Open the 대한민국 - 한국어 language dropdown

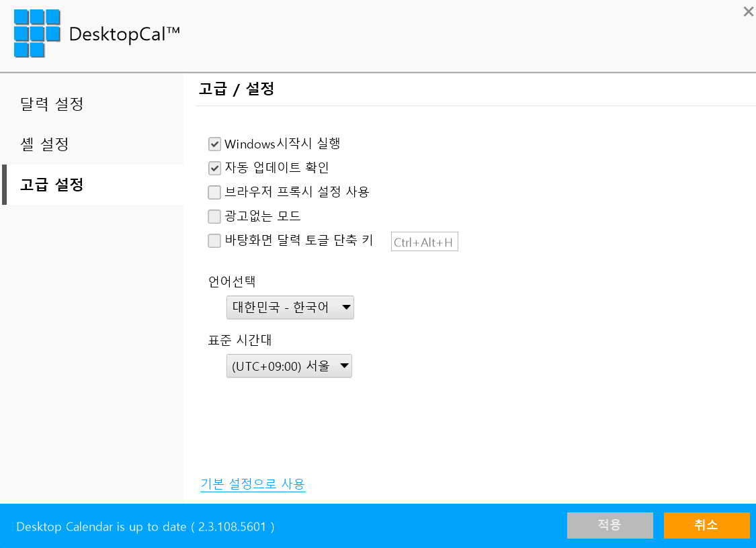tap(290, 308)
